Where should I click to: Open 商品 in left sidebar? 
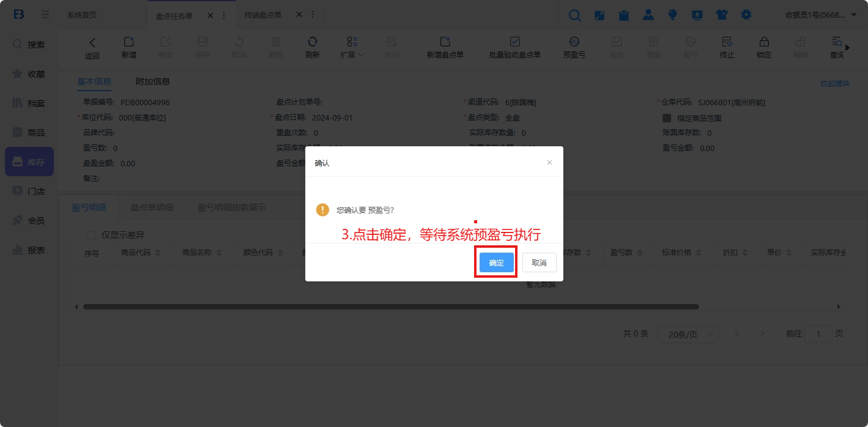pyautogui.click(x=29, y=133)
